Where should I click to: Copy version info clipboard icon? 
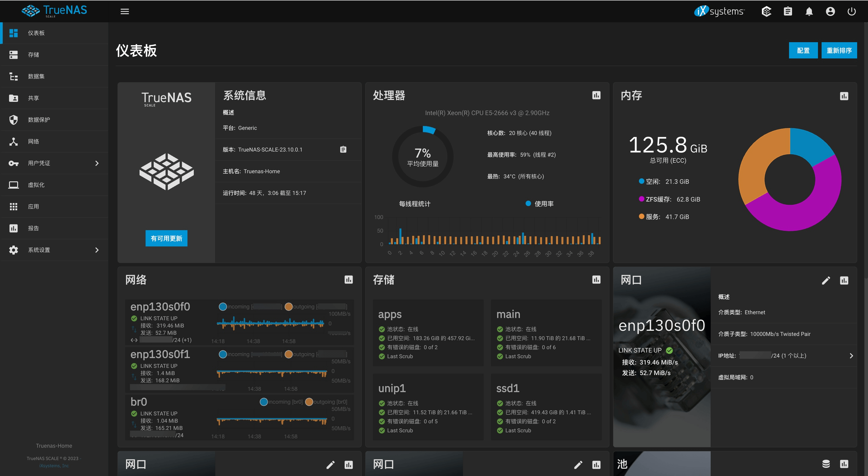343,149
